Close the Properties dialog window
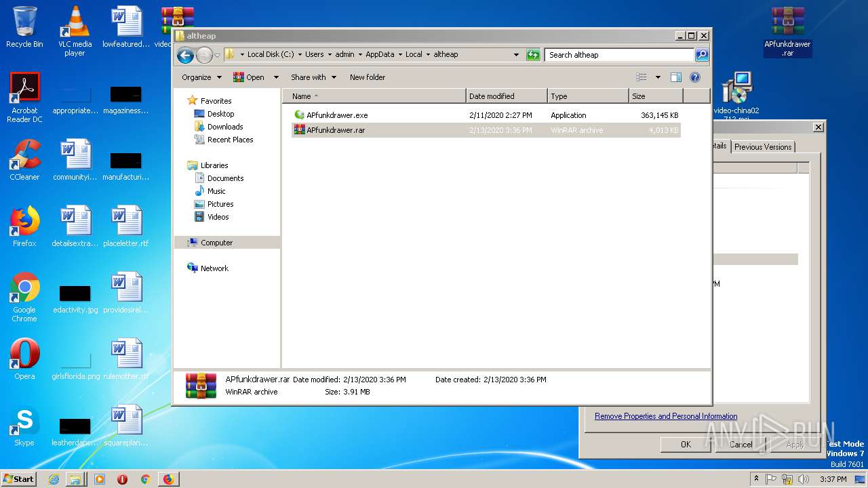This screenshot has width=868, height=488. [x=818, y=127]
